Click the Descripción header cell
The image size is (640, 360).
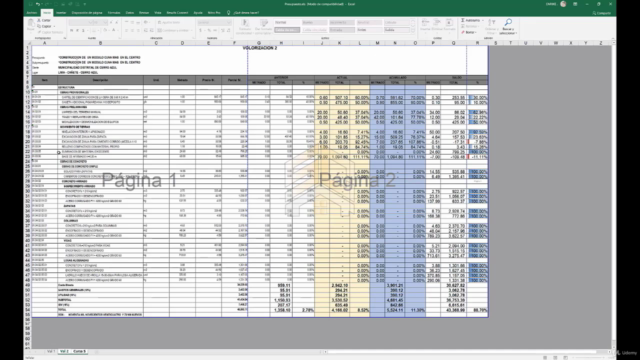tap(100, 80)
